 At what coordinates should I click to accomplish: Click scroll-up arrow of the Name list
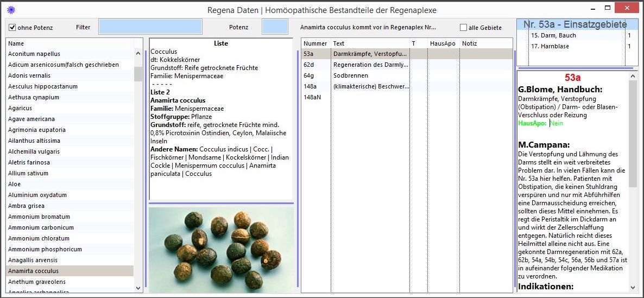(138, 54)
